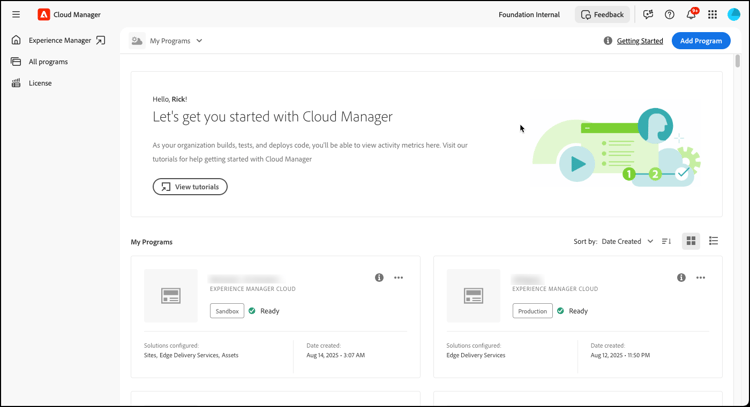Open the Sort by Date Created dropdown

click(628, 241)
